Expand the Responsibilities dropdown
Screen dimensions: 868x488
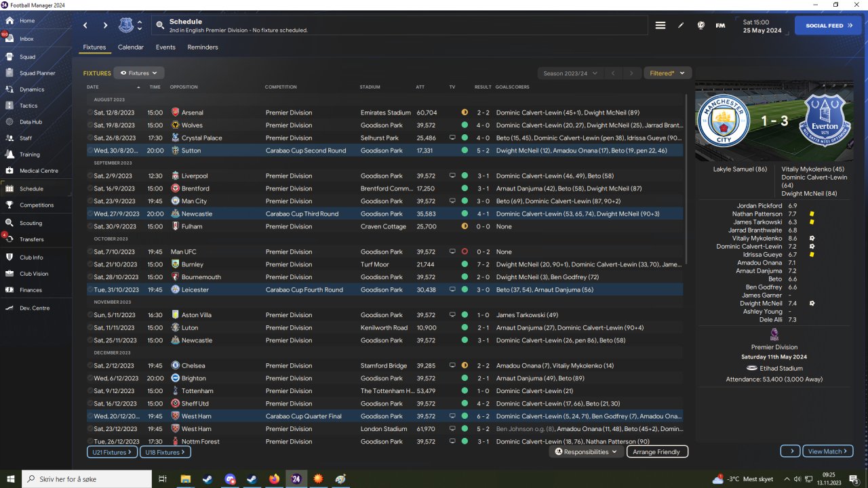[x=586, y=451]
